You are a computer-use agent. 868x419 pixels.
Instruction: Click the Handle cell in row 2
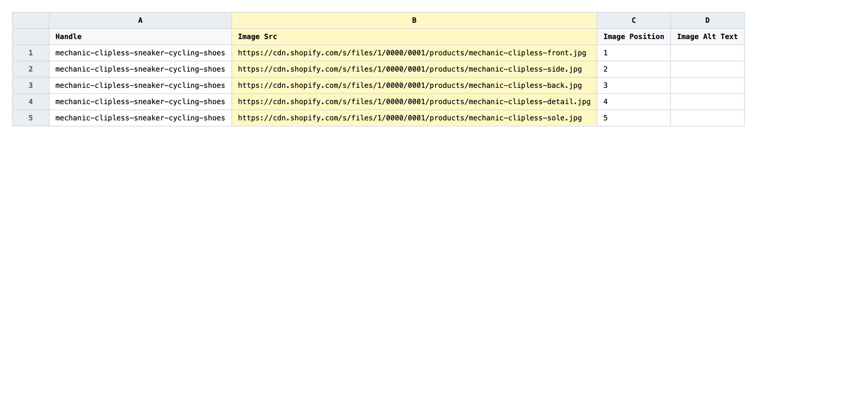coord(140,69)
